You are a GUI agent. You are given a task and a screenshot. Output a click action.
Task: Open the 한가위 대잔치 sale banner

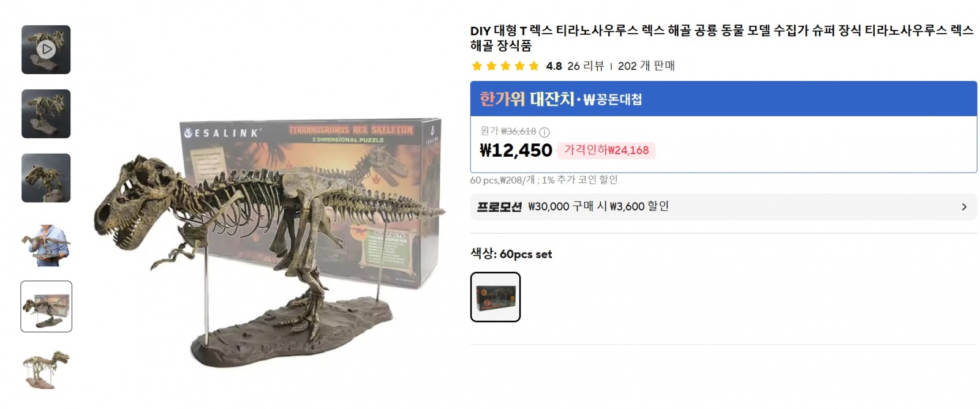723,99
